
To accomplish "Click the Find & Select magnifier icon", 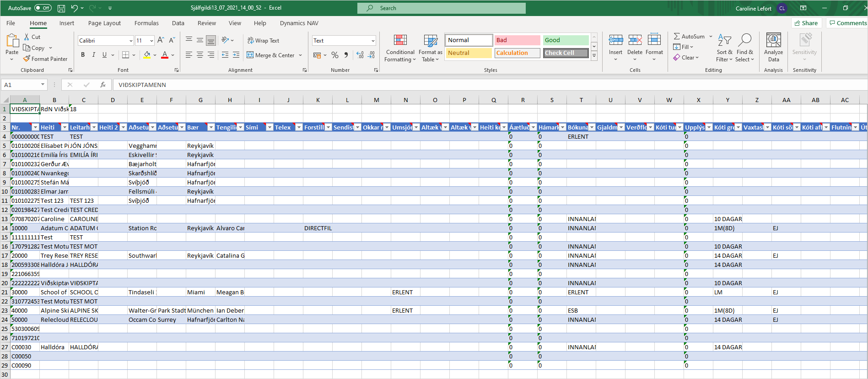I will [745, 41].
